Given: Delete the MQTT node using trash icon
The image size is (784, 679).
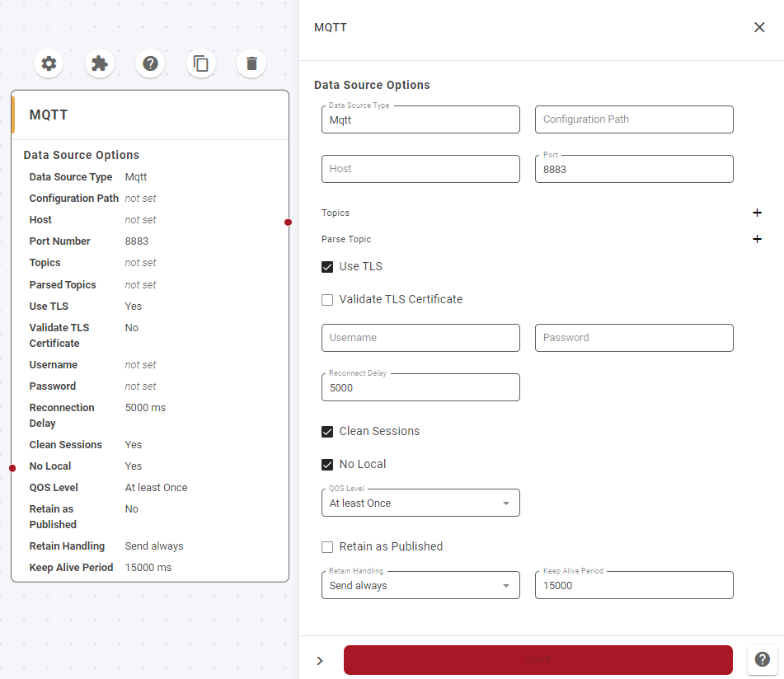Looking at the screenshot, I should point(251,63).
